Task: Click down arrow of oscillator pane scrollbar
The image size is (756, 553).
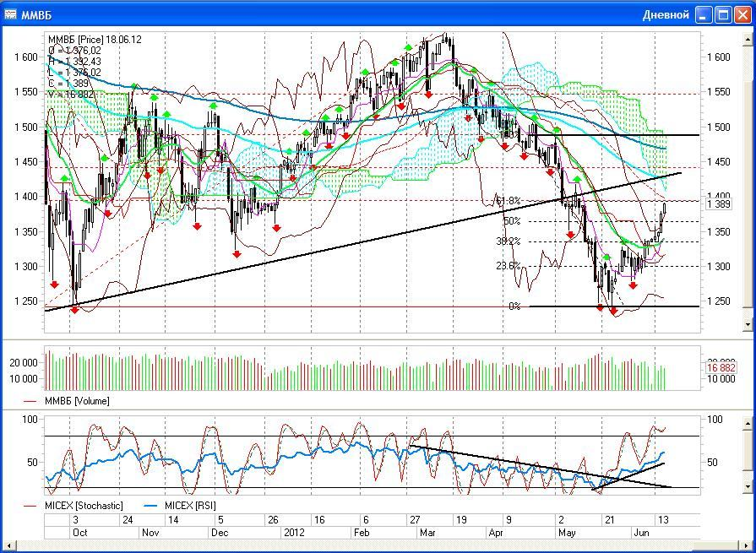Action: (x=746, y=487)
